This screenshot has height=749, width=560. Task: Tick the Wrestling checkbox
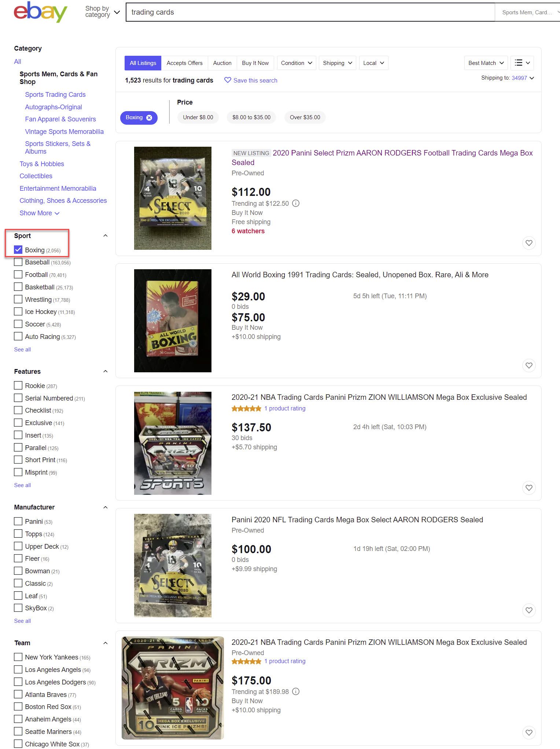click(x=18, y=299)
